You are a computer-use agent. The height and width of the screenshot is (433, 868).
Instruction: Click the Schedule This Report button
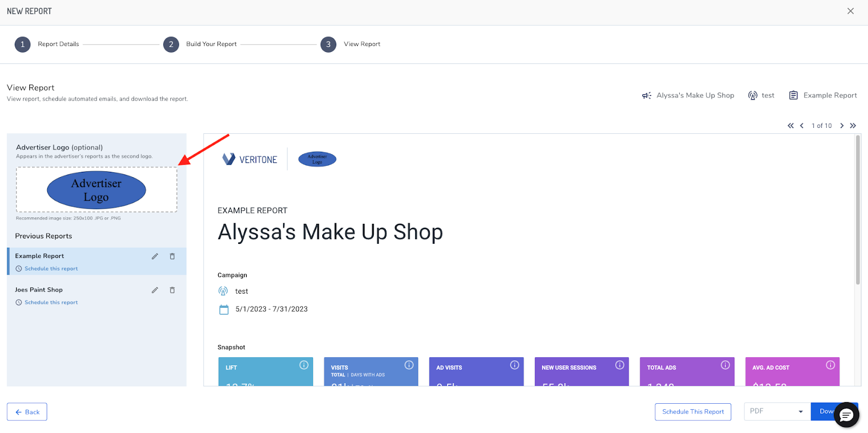[x=693, y=412]
